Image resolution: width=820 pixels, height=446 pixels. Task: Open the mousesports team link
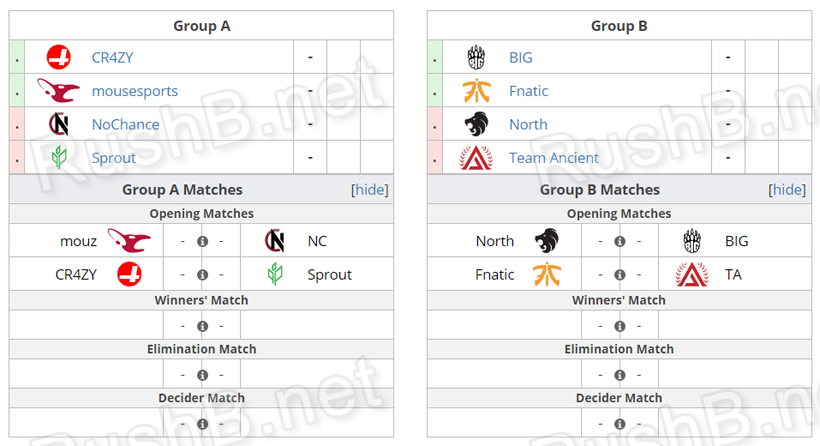click(x=134, y=91)
